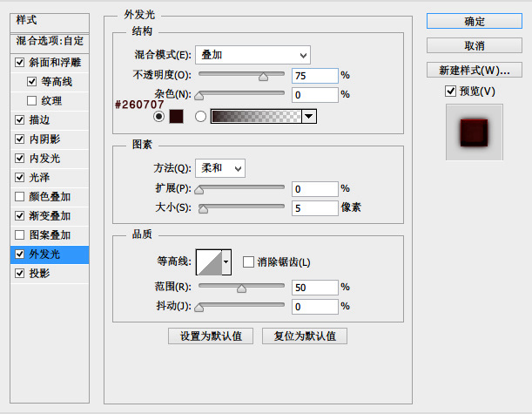Image resolution: width=532 pixels, height=414 pixels.
Task: Toggle the 预览(V) checkbox
Action: pyautogui.click(x=450, y=91)
